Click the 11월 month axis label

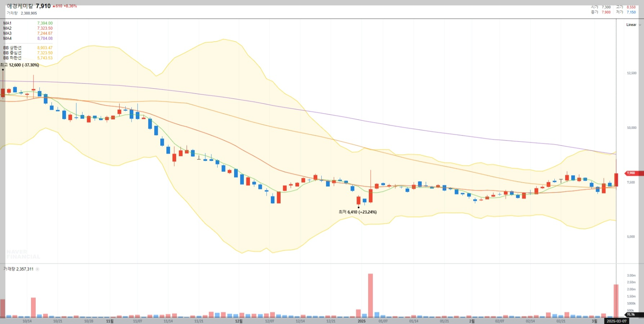pos(110,321)
